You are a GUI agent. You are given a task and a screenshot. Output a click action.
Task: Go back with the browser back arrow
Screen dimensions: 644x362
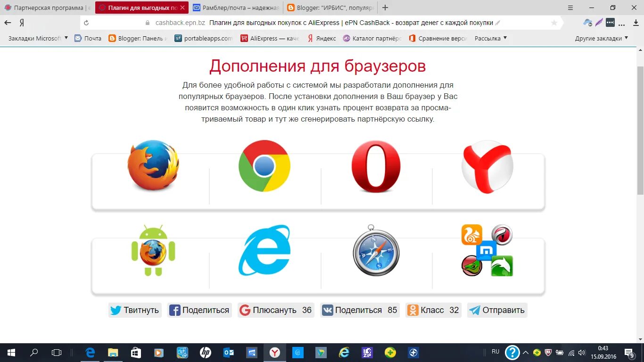(x=8, y=23)
